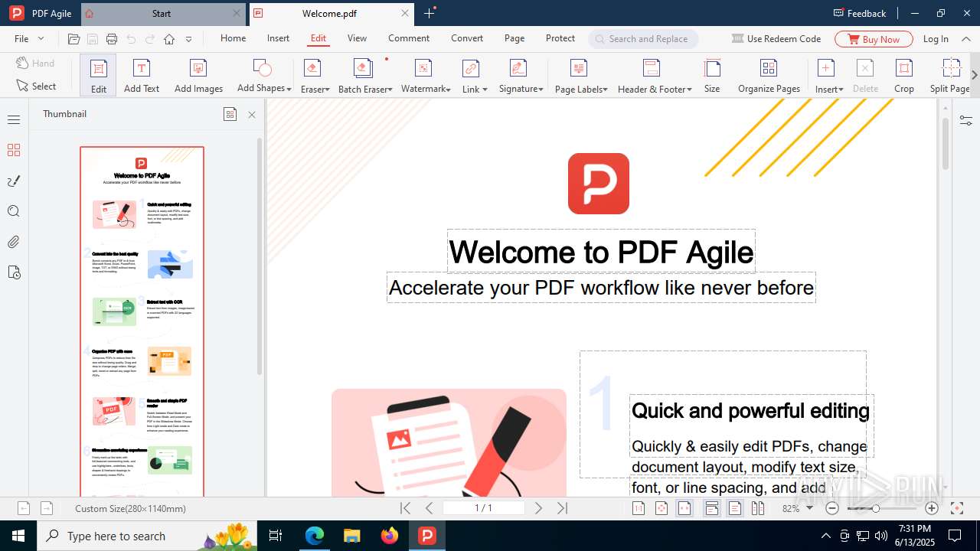Enable continuous scrolling view
980x551 pixels.
711,508
